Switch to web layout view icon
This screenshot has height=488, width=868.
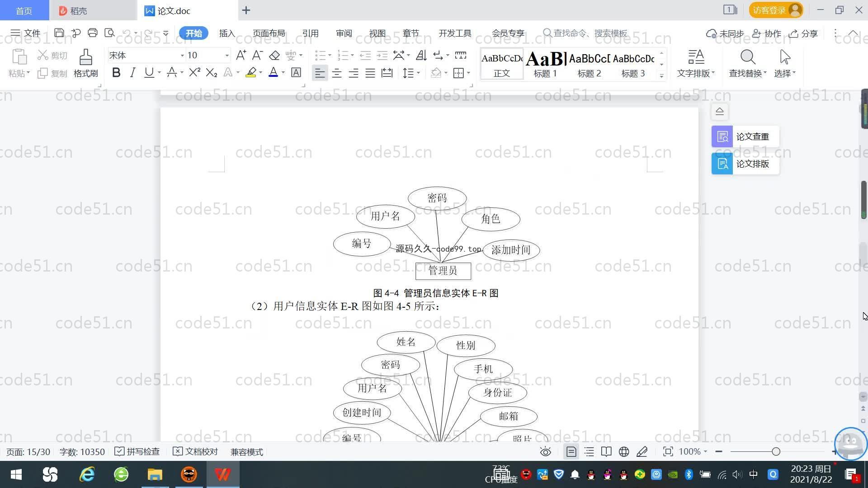coord(624,452)
